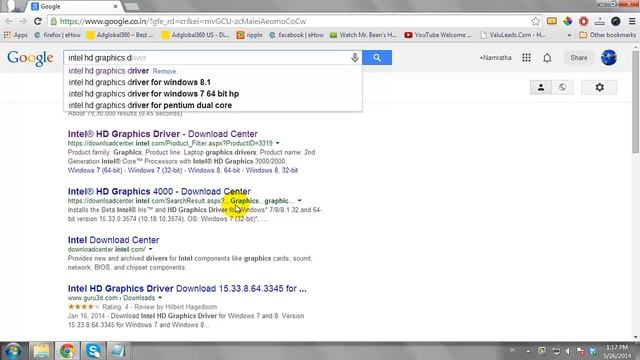640x360 pixels.
Task: Expand dropdown arrow beside first result URL
Action: point(278,143)
